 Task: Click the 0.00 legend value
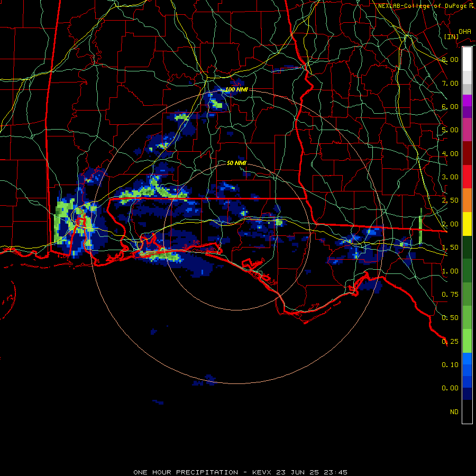450,388
